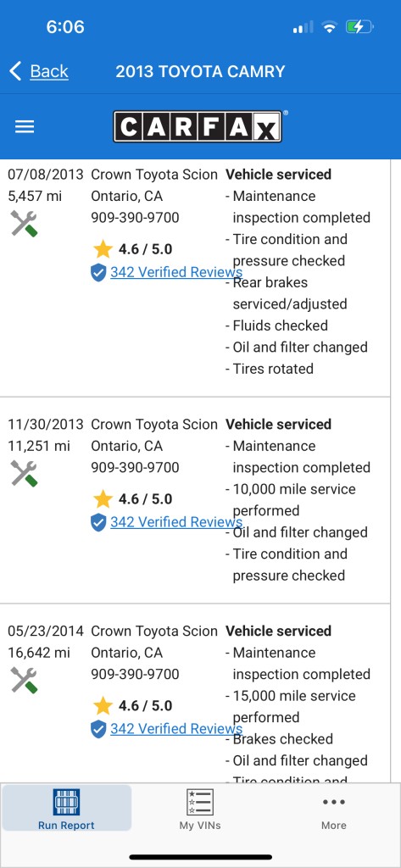Tap Crown Toyota Scion in 11/30/2013 record

(x=154, y=424)
